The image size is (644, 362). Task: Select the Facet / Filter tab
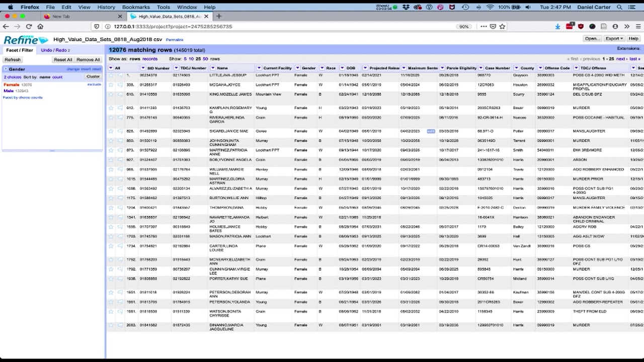coord(19,50)
